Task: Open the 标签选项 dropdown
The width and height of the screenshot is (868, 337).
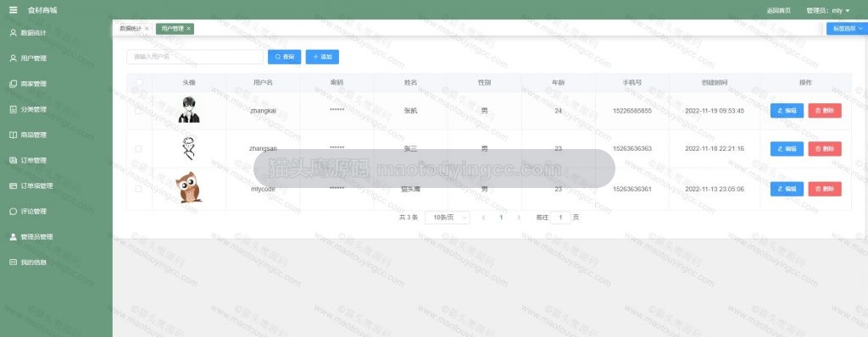Action: (847, 28)
